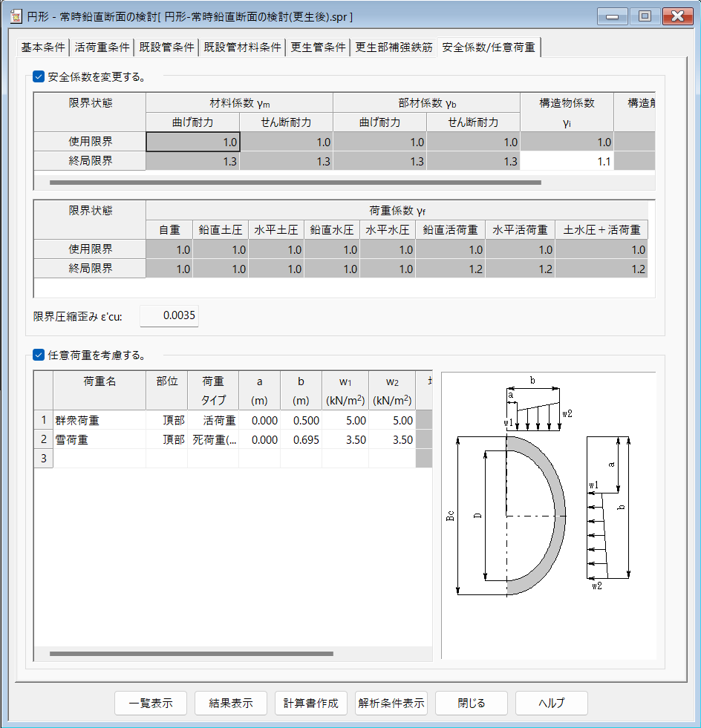Open help with ヘルプ button
The width and height of the screenshot is (701, 728).
(552, 703)
